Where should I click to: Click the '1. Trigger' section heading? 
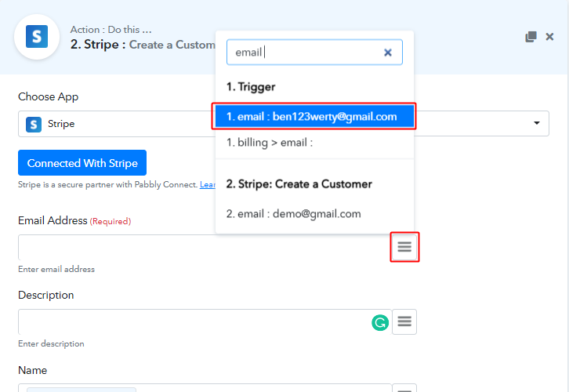click(251, 87)
